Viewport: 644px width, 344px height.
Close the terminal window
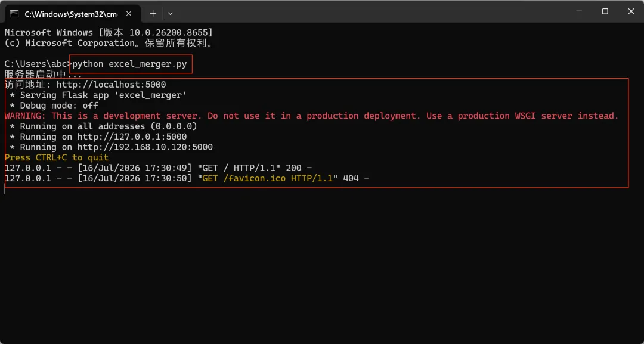tap(631, 11)
